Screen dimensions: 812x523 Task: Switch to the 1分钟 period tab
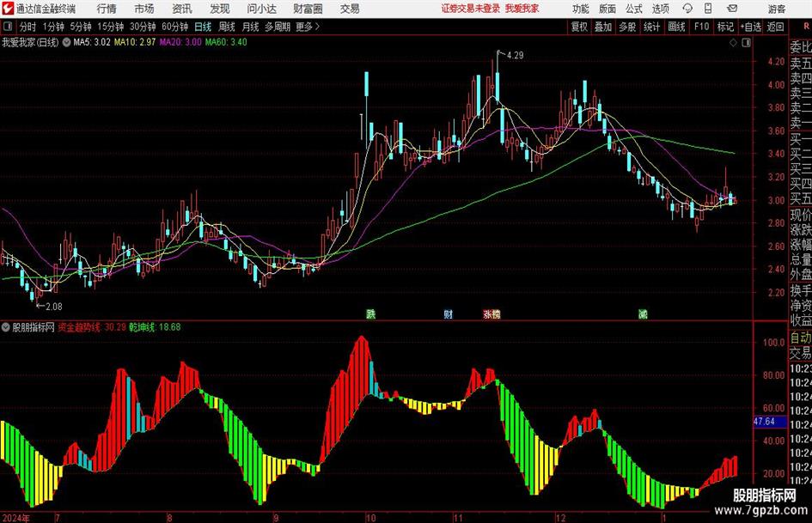[x=53, y=27]
